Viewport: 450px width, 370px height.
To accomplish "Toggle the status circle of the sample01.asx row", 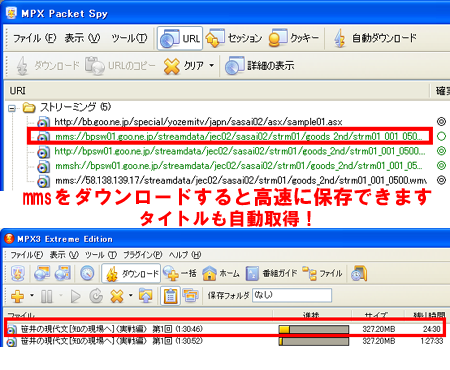I will (441, 122).
